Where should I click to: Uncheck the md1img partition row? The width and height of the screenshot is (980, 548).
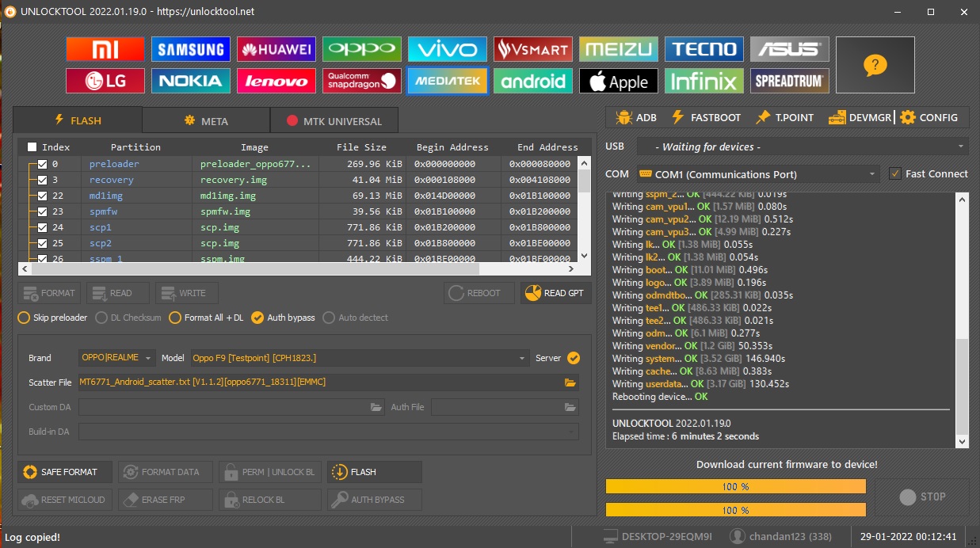pos(42,196)
